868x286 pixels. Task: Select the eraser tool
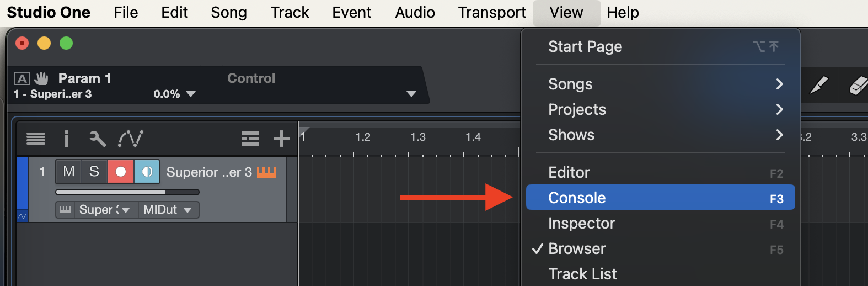pyautogui.click(x=858, y=86)
